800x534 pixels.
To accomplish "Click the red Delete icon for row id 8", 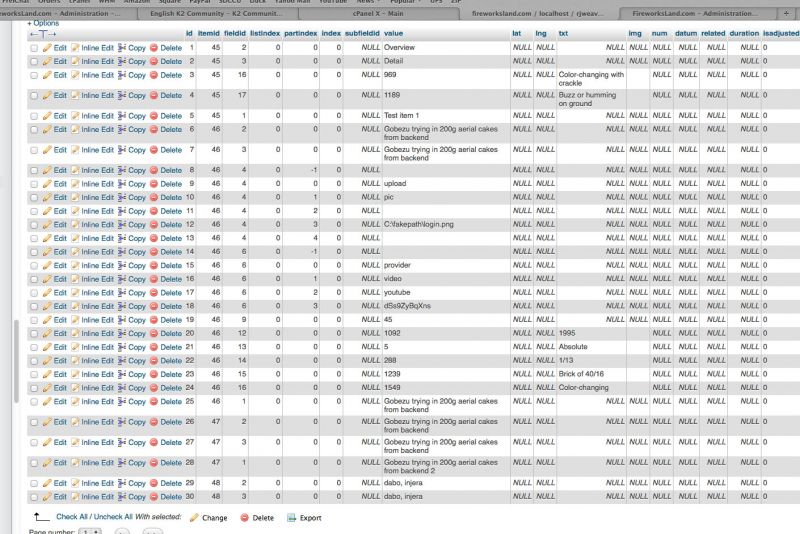I will coord(154,170).
